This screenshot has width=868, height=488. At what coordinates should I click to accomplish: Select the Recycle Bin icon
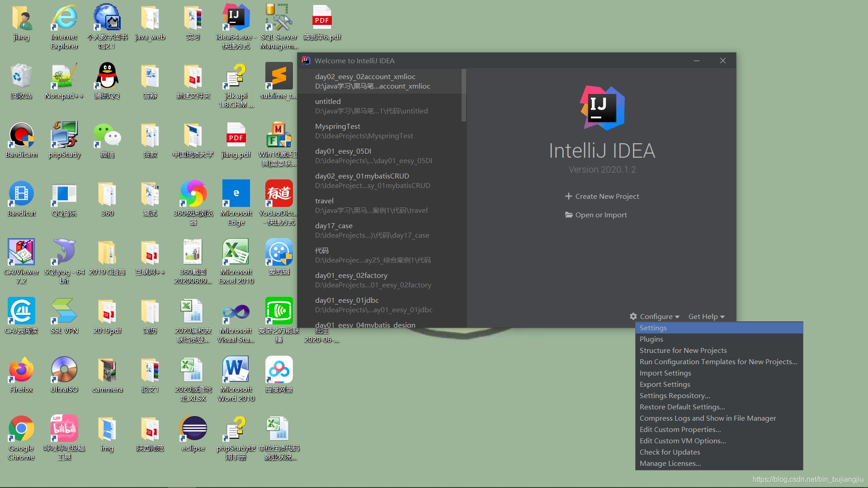21,81
